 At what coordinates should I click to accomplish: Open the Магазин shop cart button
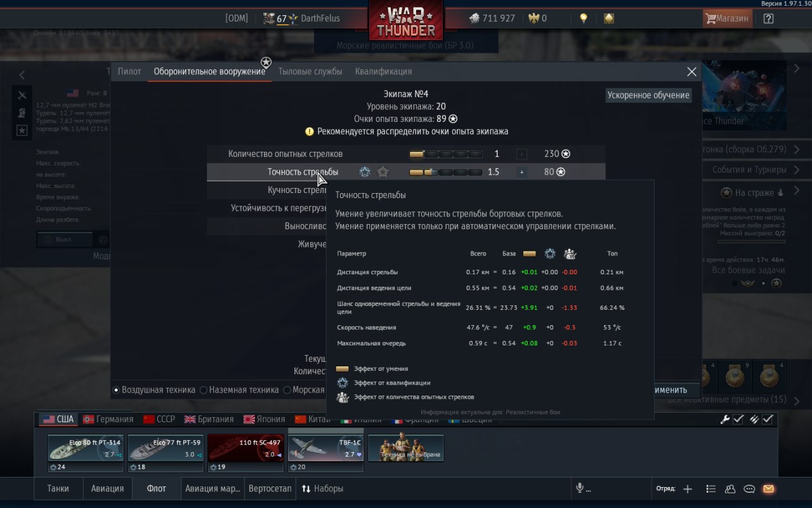727,18
